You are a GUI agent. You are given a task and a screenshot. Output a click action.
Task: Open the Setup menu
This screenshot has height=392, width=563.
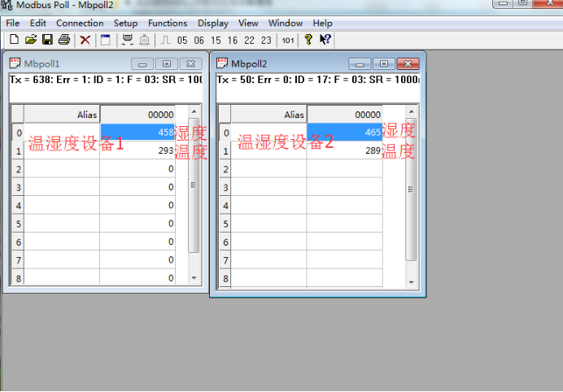[125, 24]
